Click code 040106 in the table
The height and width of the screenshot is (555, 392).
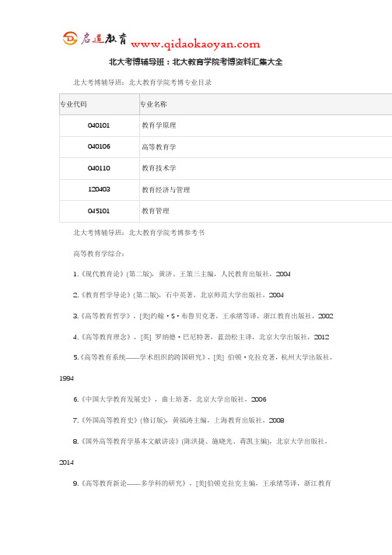[99, 146]
